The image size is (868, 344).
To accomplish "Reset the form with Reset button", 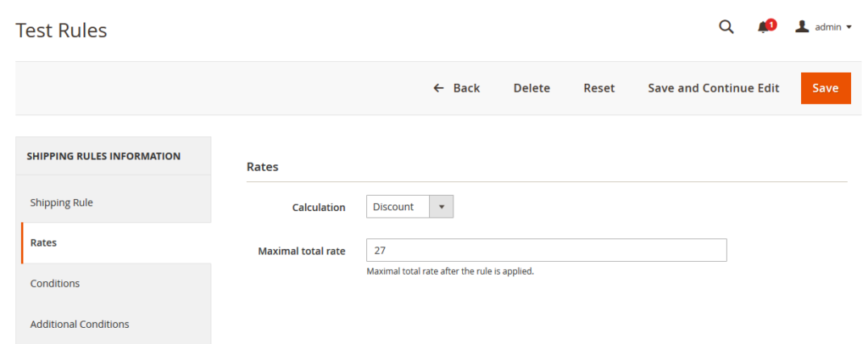I will coord(598,88).
